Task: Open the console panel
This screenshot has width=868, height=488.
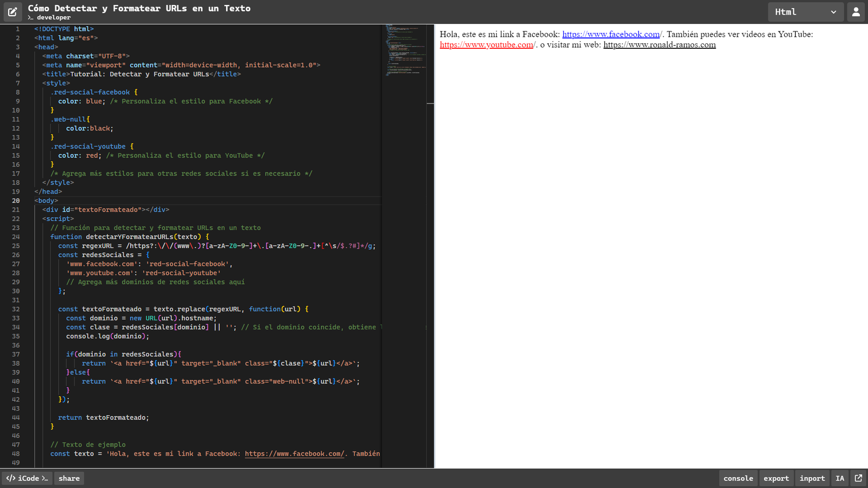Action: click(x=738, y=478)
